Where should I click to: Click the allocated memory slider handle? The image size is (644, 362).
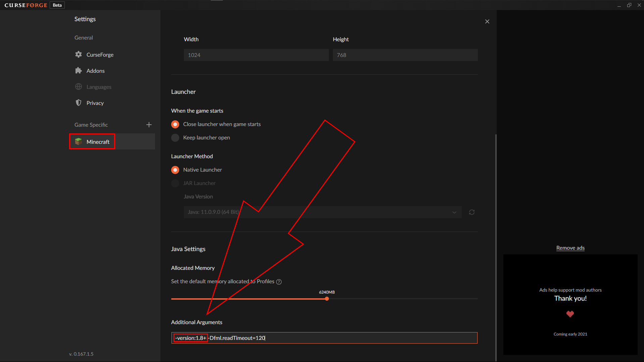coord(327,299)
